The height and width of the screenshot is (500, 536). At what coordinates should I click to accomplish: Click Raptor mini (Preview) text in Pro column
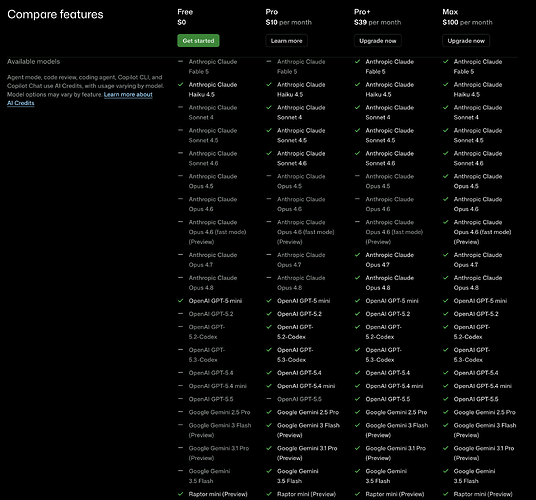(306, 494)
